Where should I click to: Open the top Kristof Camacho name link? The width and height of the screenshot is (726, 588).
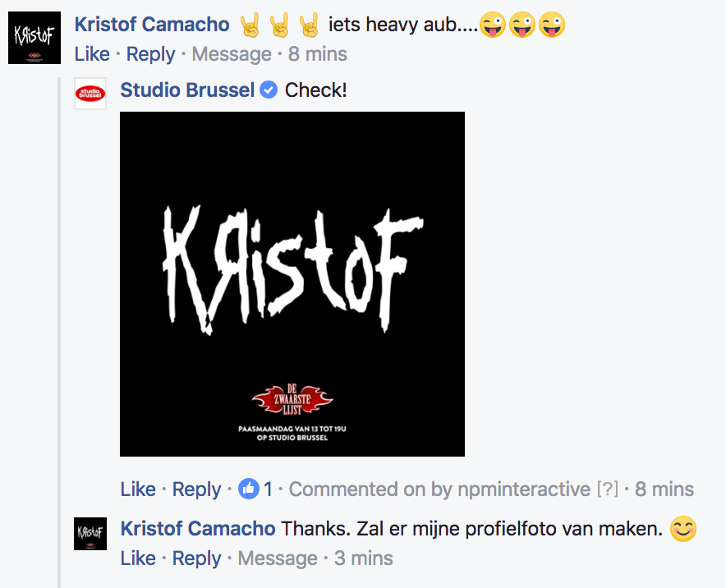[152, 25]
